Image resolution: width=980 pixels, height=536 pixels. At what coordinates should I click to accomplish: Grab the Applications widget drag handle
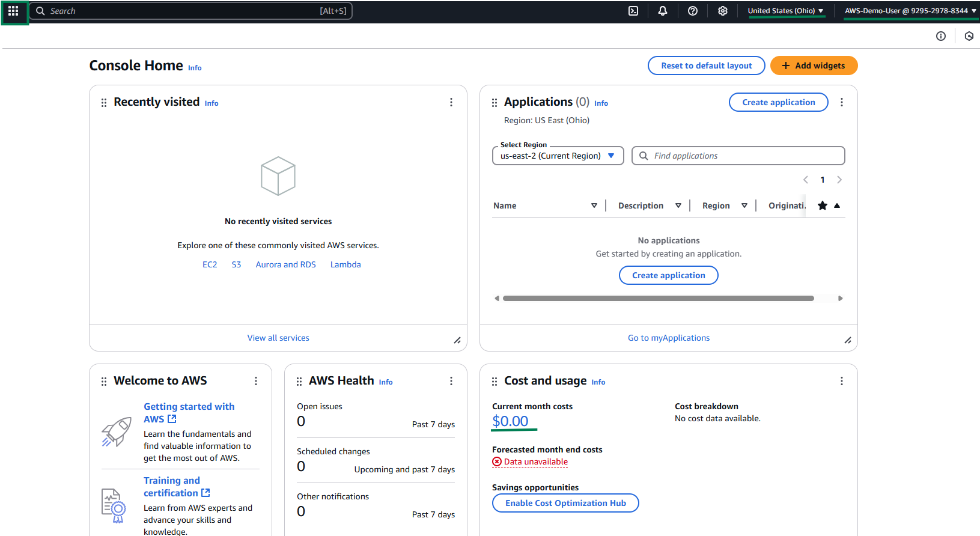pyautogui.click(x=495, y=103)
